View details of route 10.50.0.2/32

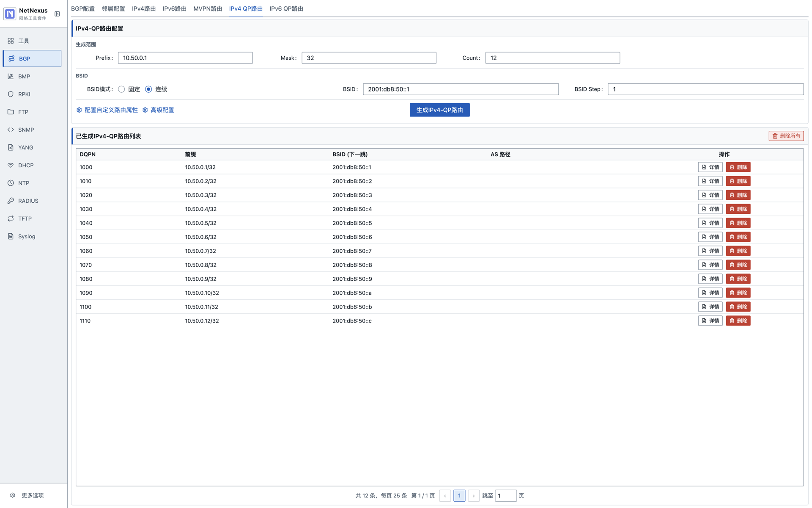(x=710, y=181)
